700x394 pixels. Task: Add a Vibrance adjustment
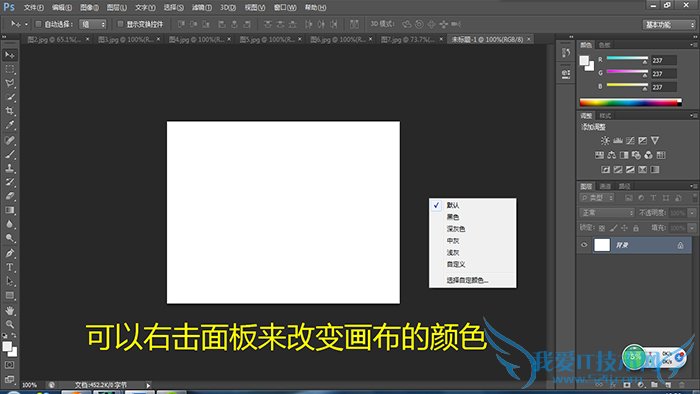pyautogui.click(x=655, y=141)
